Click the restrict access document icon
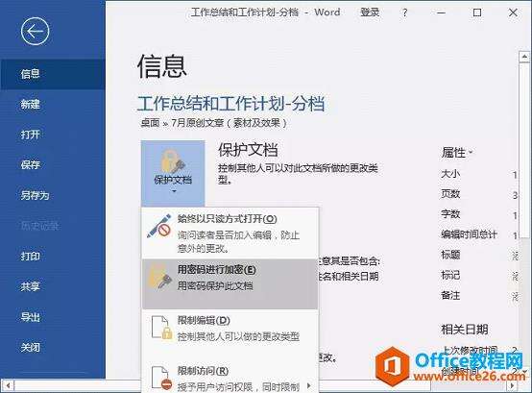This screenshot has width=532, height=393. pyautogui.click(x=161, y=378)
